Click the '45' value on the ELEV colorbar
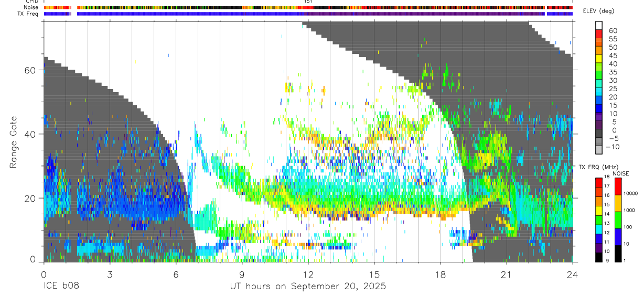This screenshot has width=644, height=297. 613,56
